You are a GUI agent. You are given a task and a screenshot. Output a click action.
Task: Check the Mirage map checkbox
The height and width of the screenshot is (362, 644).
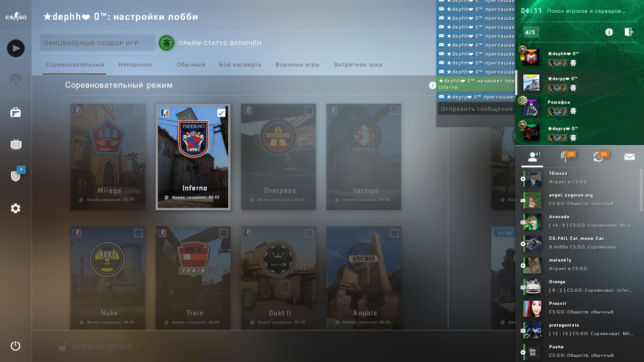[x=138, y=110]
